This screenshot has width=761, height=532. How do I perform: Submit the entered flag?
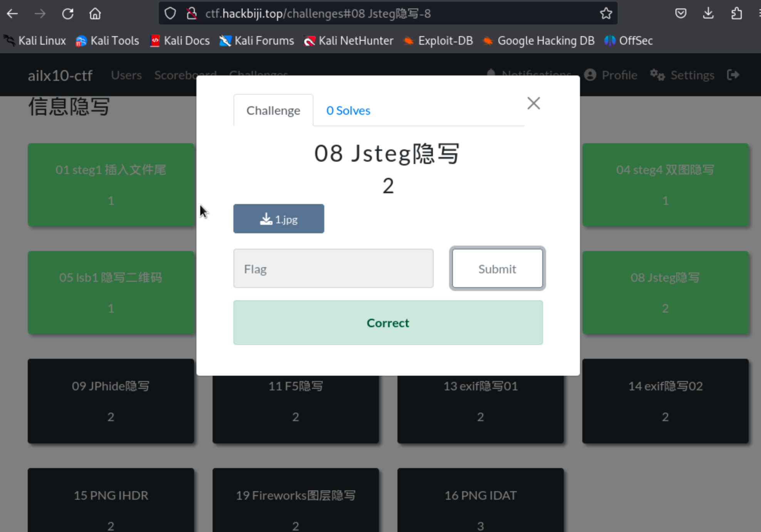click(x=497, y=269)
